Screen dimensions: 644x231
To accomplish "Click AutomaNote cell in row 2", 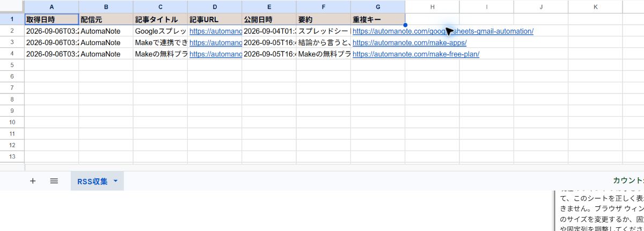I will point(106,31).
